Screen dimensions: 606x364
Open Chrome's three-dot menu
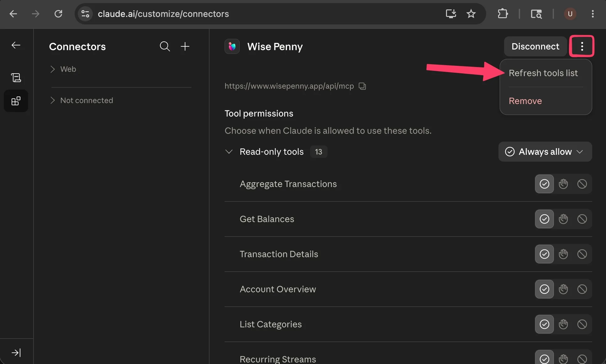pyautogui.click(x=593, y=14)
